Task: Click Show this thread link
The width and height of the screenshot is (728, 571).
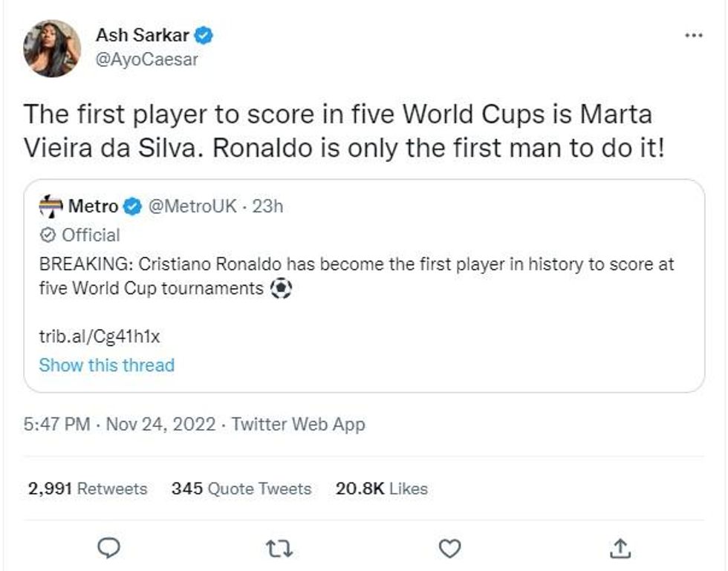Action: pyautogui.click(x=106, y=365)
